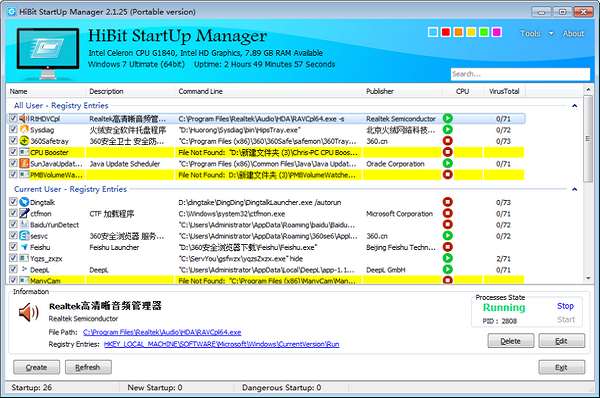Screen dimensions: 600x398
Task: Uncheck the CPU Booster startup checkbox
Action: click(x=13, y=152)
